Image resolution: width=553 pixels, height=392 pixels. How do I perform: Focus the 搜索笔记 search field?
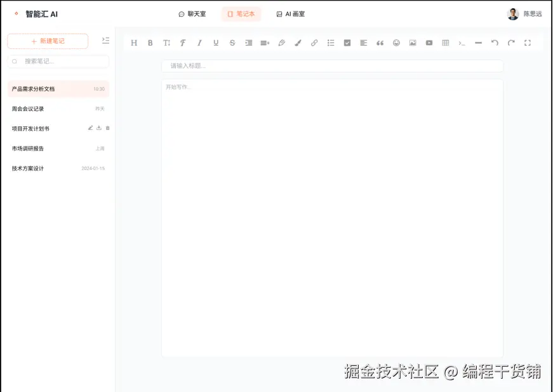pos(58,62)
